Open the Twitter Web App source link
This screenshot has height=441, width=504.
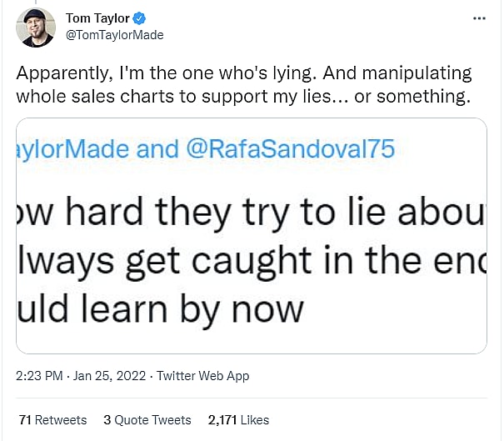(202, 376)
